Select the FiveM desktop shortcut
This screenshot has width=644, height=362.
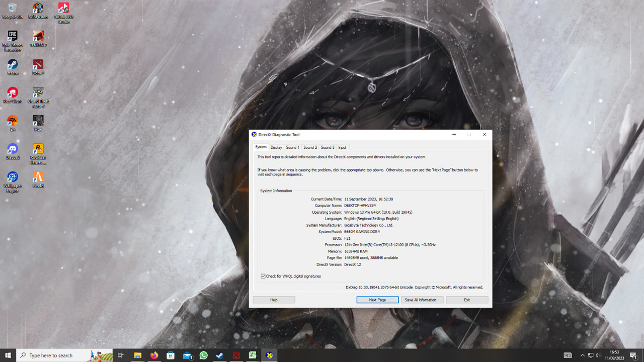(38, 179)
